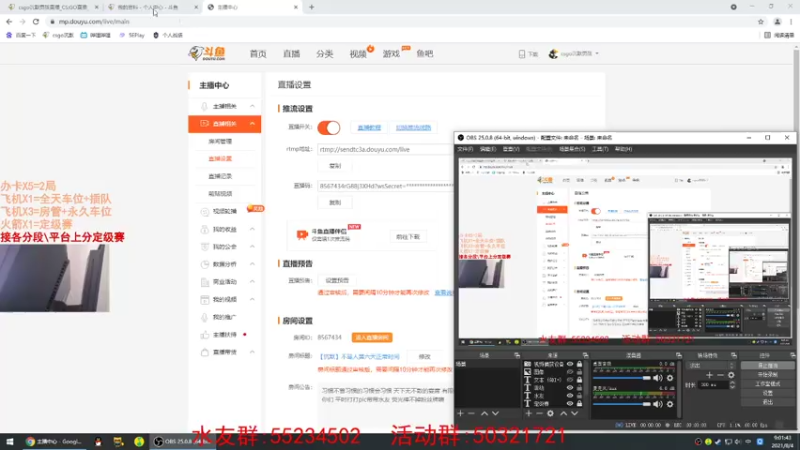Mute microphone speaker icon in mixer
The width and height of the screenshot is (800, 450).
coord(658,404)
